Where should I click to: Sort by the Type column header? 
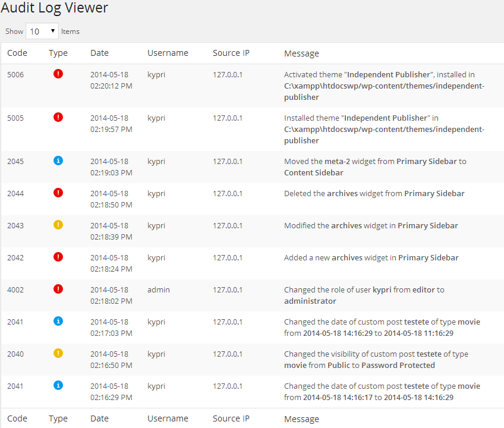(x=58, y=53)
